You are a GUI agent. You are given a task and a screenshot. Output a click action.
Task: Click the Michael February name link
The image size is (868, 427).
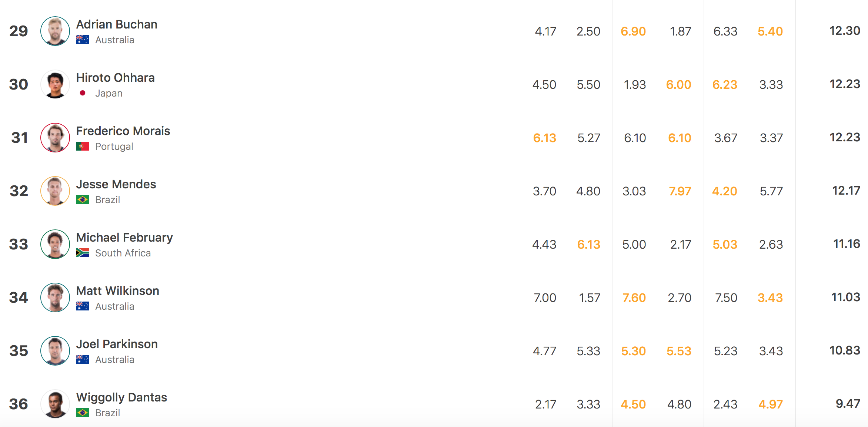click(x=124, y=238)
